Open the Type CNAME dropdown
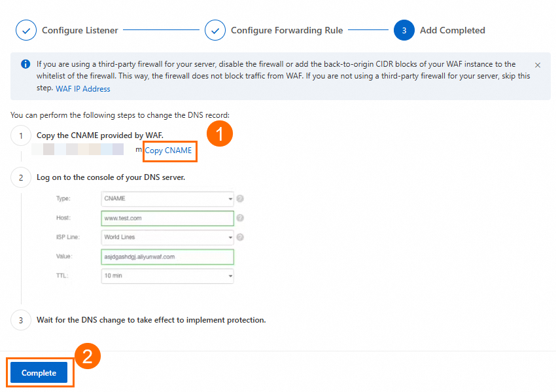556x392 pixels. tap(167, 199)
